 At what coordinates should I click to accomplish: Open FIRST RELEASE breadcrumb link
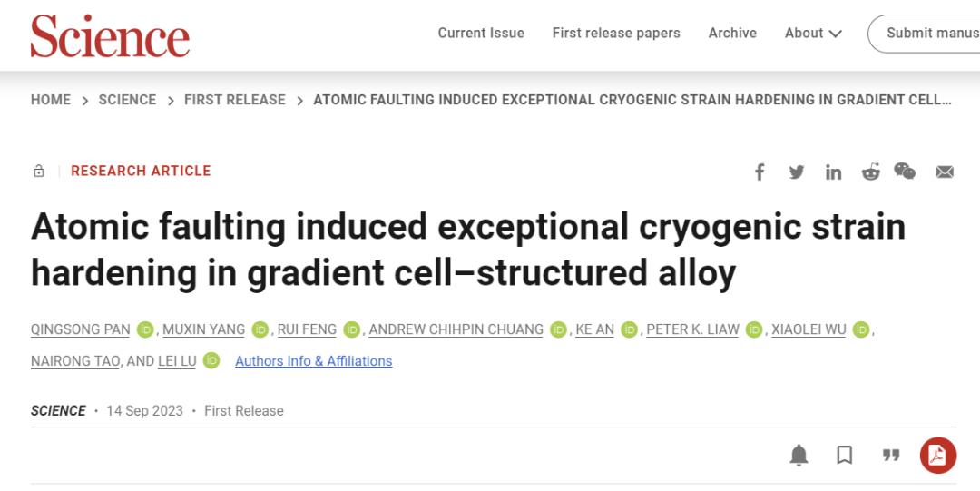coord(235,100)
